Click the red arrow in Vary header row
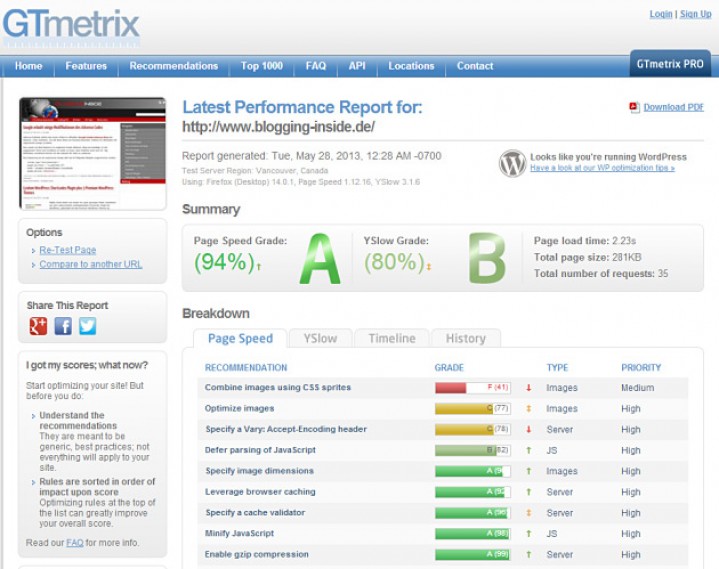The width and height of the screenshot is (719, 569). coord(529,429)
